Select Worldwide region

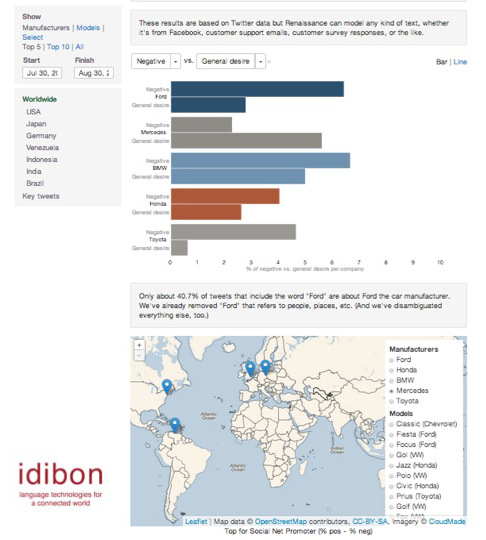pos(39,99)
